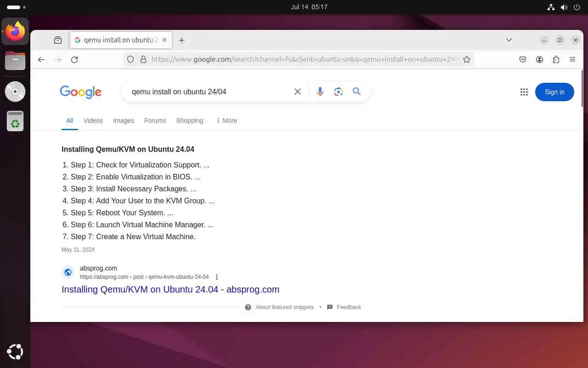Open the disc drive icon in the dock
Viewport: 588px width, 368px height.
click(x=15, y=91)
